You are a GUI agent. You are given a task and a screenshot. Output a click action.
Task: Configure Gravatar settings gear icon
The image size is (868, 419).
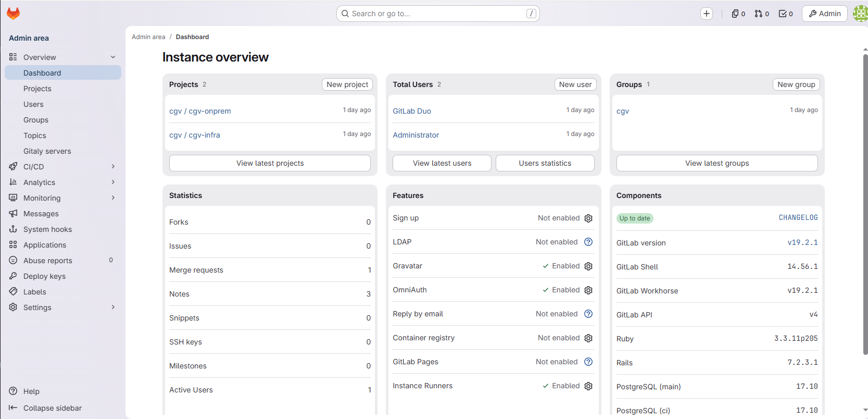[588, 266]
